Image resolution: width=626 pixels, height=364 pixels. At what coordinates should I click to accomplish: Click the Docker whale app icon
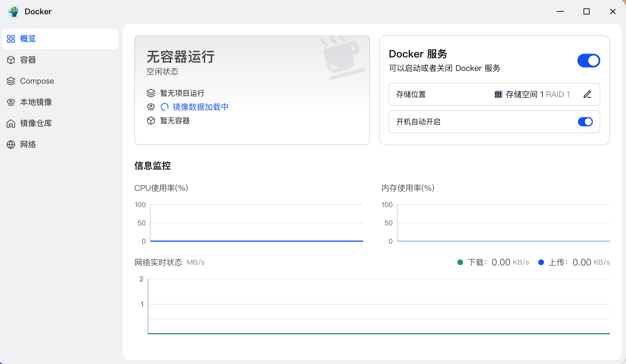[x=13, y=11]
